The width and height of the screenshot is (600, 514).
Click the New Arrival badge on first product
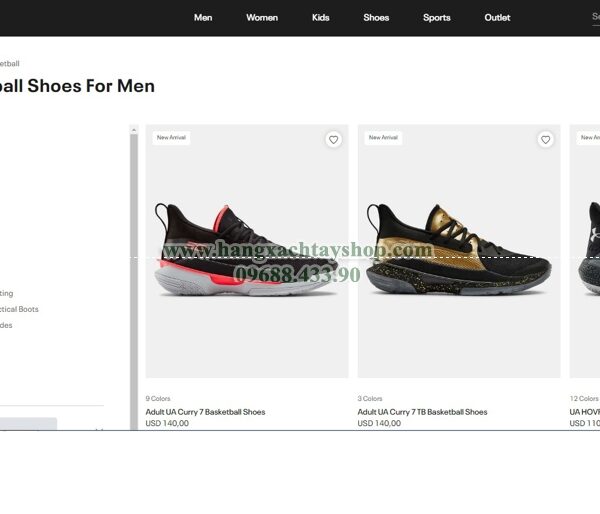coord(171,137)
